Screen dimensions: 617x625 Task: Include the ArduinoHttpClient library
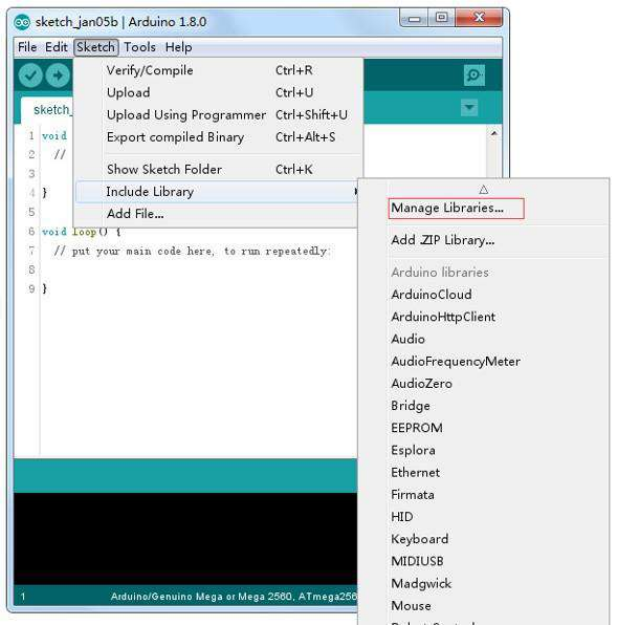click(x=443, y=317)
